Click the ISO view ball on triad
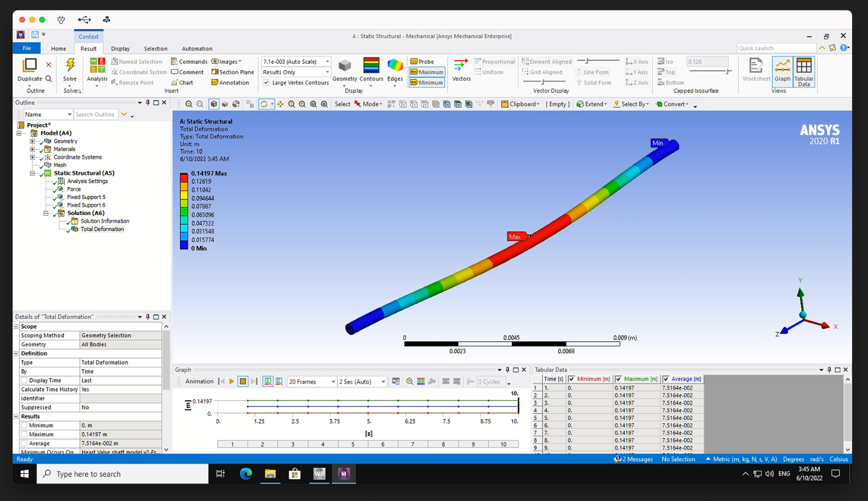 click(x=803, y=314)
